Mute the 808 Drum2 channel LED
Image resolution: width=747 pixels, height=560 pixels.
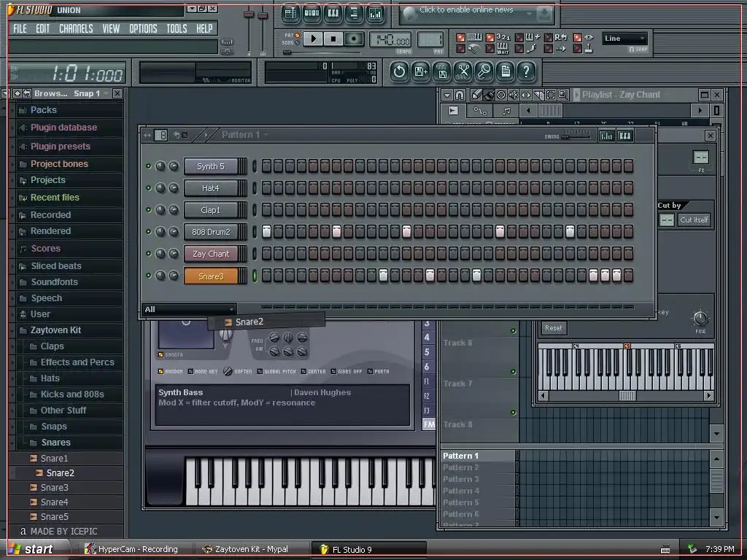point(148,232)
